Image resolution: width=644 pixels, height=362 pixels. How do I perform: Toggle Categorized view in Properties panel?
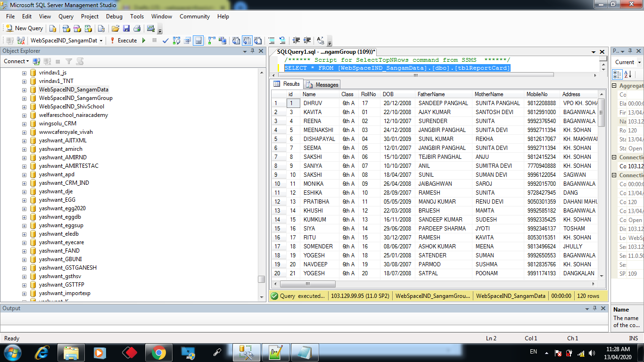tap(617, 74)
